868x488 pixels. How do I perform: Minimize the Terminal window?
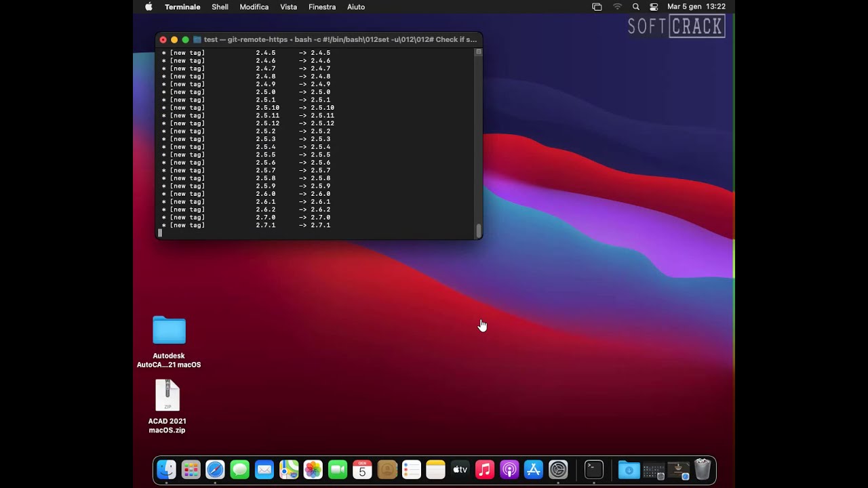coord(174,39)
